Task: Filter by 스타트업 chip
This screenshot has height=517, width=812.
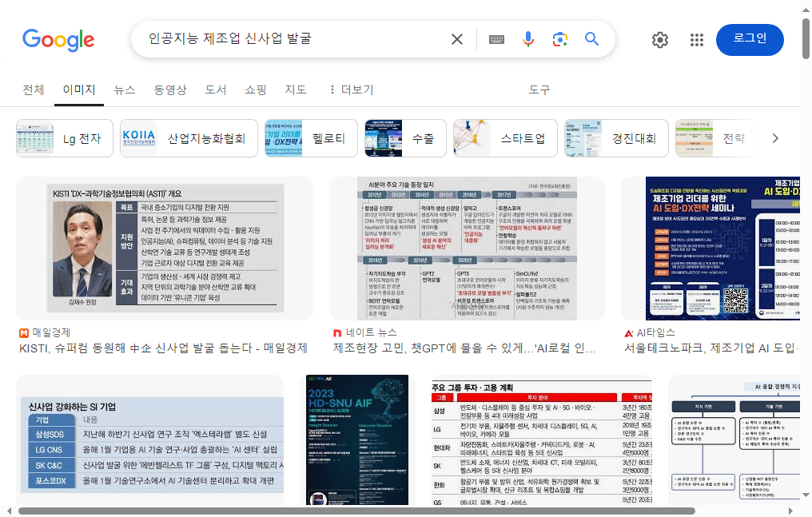Action: coord(505,138)
